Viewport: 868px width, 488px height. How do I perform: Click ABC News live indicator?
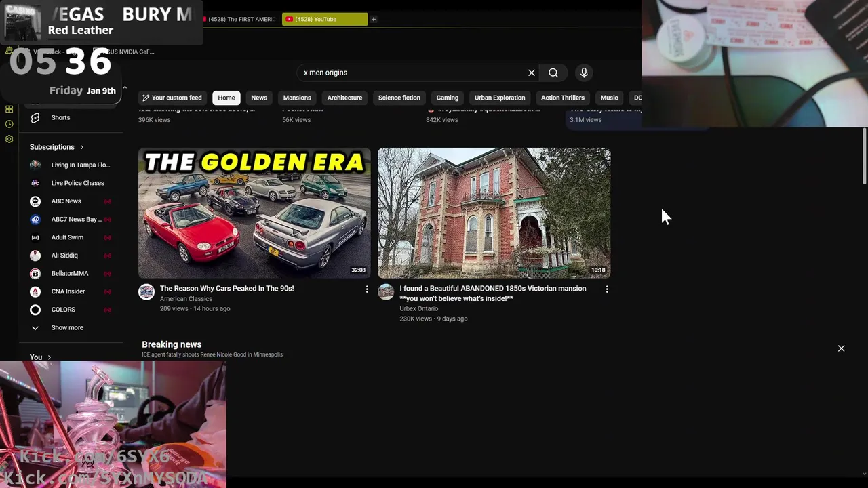[x=107, y=201]
